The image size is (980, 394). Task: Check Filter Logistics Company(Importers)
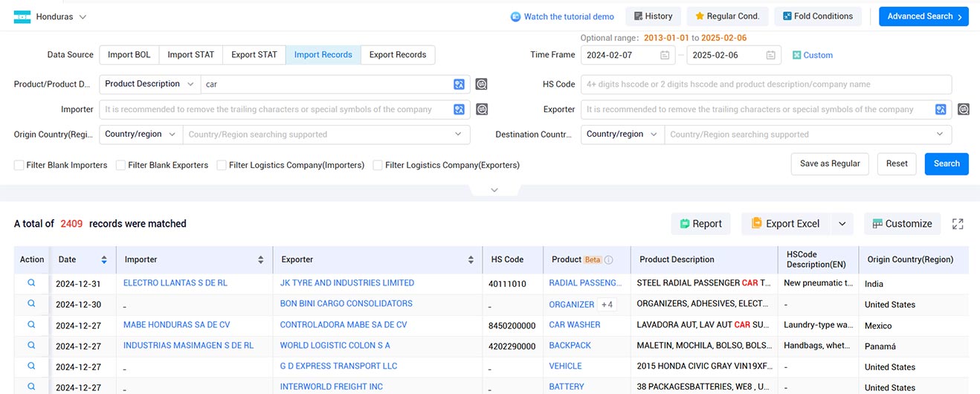[222, 165]
